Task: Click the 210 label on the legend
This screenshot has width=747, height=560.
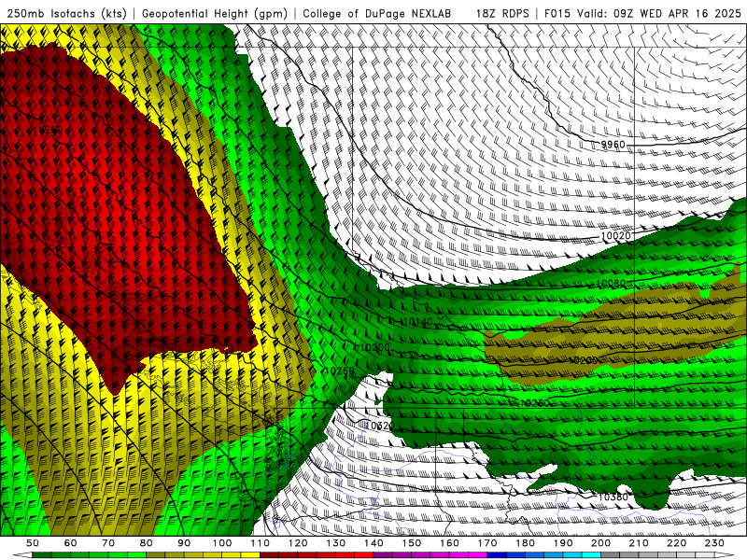Action: pyautogui.click(x=639, y=543)
